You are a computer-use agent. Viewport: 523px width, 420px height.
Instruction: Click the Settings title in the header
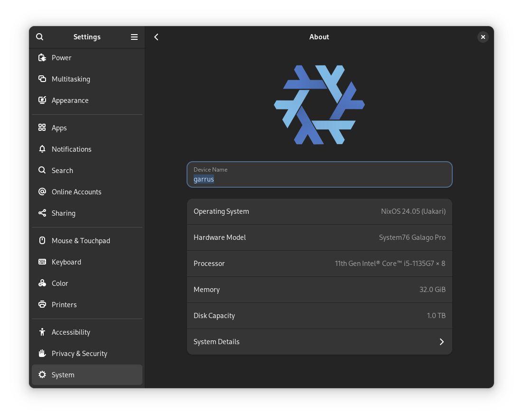tap(87, 37)
